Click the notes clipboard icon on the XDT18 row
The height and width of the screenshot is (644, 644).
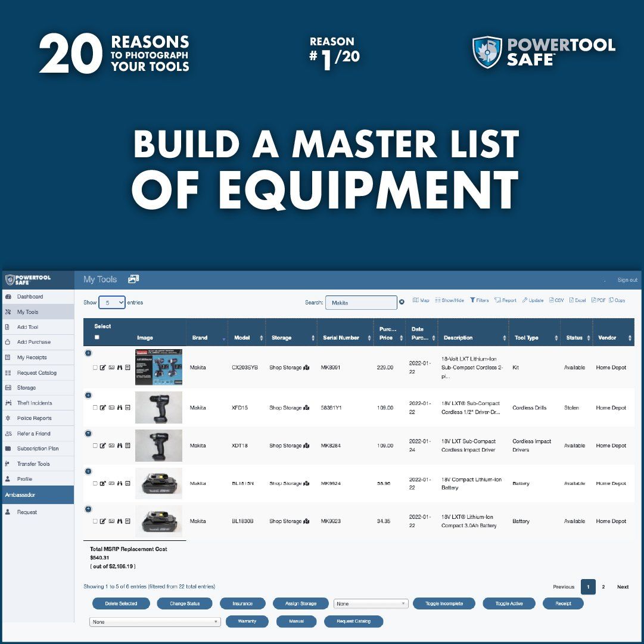127,446
